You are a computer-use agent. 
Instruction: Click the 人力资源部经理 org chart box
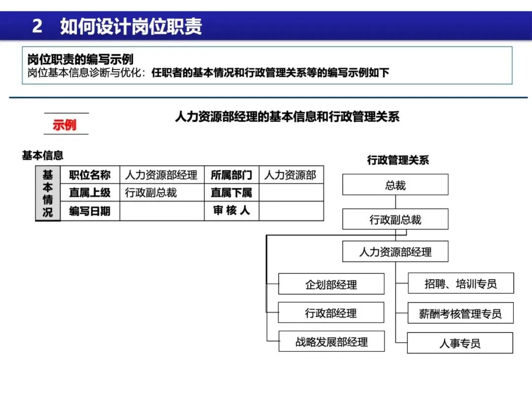pyautogui.click(x=395, y=251)
